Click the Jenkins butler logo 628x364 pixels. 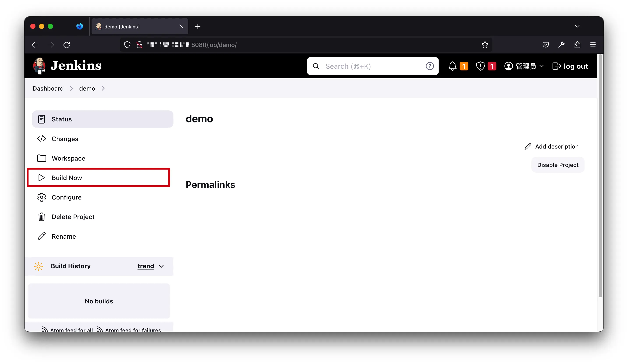[39, 66]
